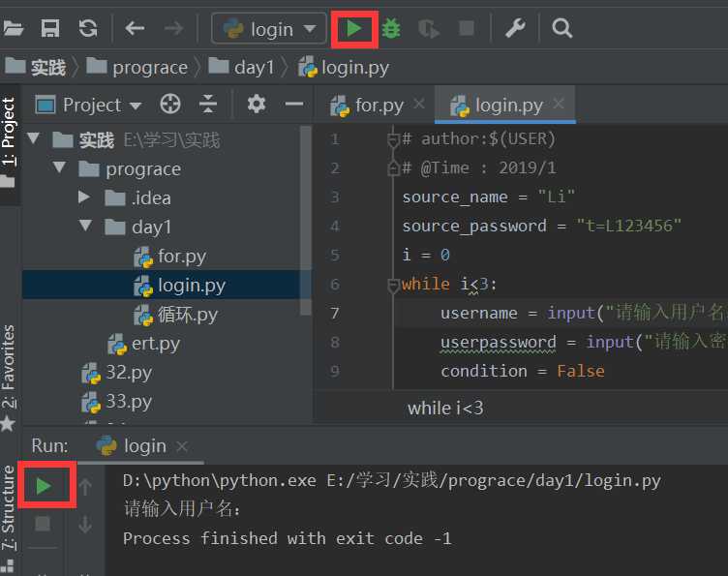
Task: Click the Favorites star icon
Action: pyautogui.click(x=8, y=423)
